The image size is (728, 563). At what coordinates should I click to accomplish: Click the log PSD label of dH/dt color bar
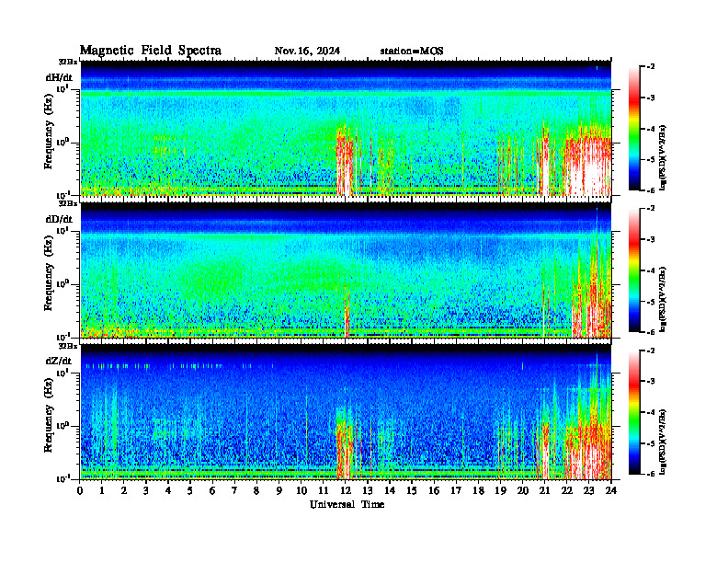click(664, 158)
